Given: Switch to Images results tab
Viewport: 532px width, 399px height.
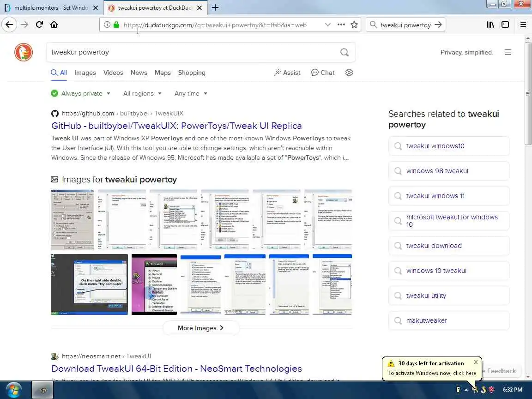Looking at the screenshot, I should click(85, 73).
